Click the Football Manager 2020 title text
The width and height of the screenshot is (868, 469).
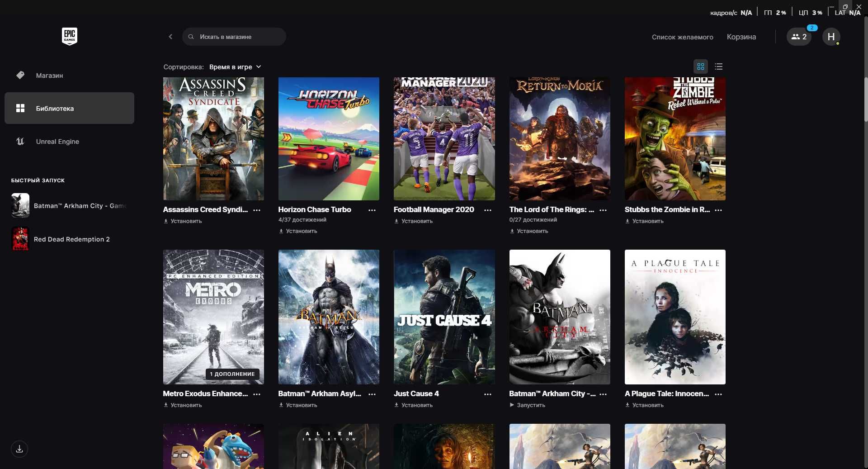point(434,210)
